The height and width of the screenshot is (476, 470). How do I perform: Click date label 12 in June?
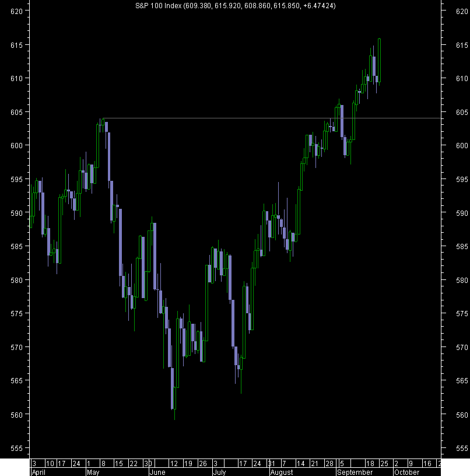[174, 464]
